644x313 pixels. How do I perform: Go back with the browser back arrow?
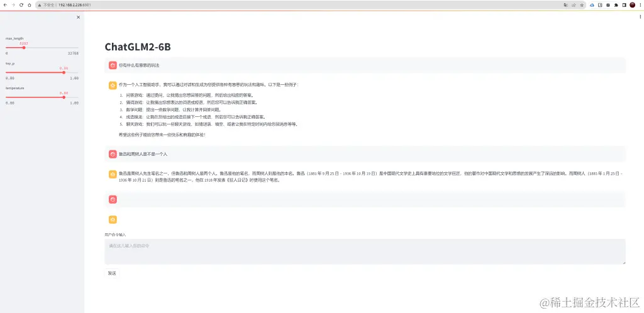tap(4, 5)
